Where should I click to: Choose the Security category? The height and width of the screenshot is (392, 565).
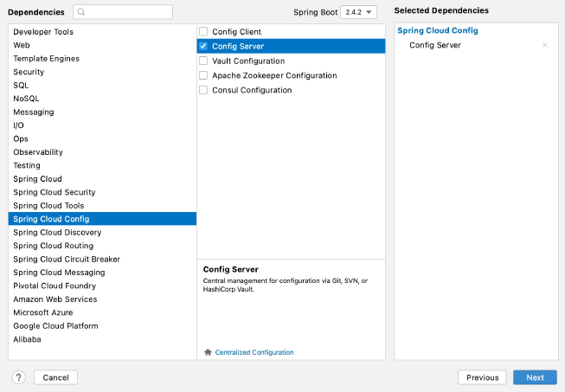102,72
